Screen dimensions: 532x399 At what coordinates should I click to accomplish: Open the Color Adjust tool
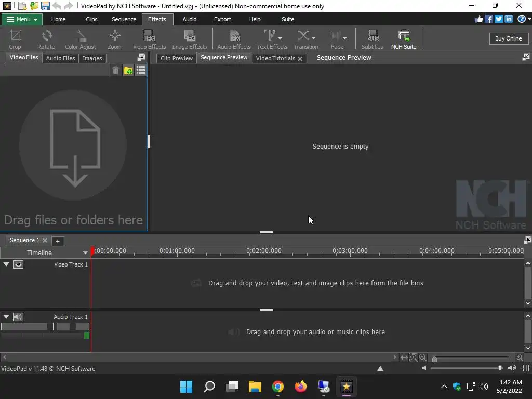81,39
